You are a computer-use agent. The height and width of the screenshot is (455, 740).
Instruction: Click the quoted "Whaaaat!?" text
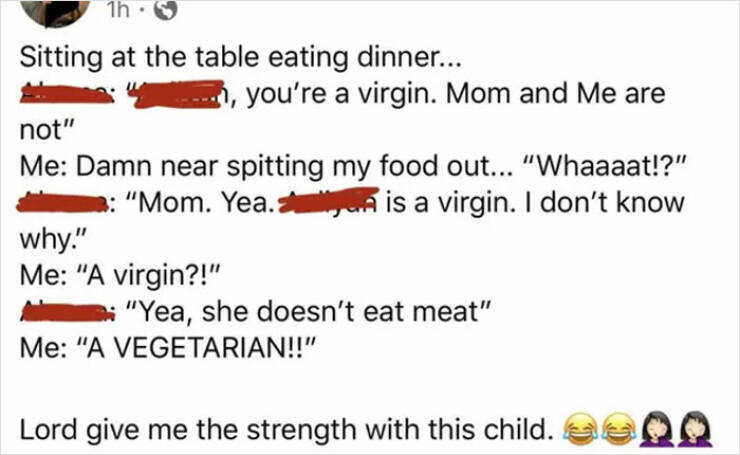(x=607, y=166)
